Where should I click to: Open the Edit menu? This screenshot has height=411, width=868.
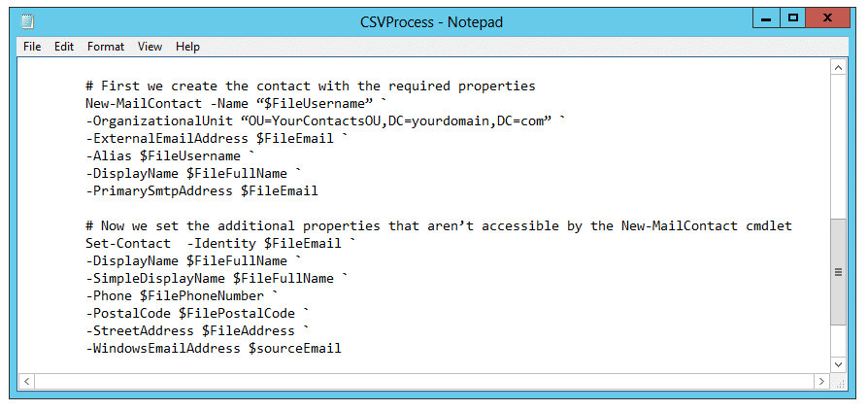(x=64, y=46)
